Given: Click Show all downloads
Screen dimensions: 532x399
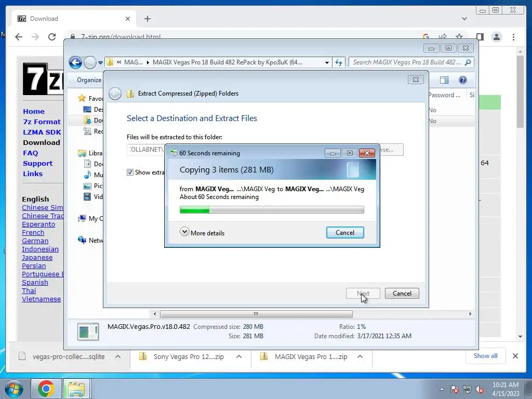Looking at the screenshot, I should pos(486,356).
